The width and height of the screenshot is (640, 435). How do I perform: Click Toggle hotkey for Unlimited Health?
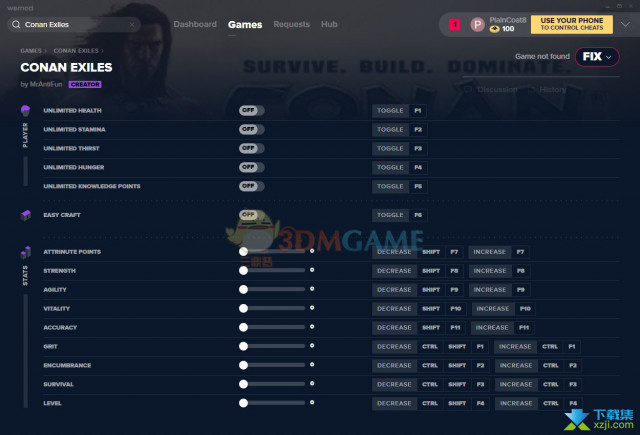(x=390, y=111)
